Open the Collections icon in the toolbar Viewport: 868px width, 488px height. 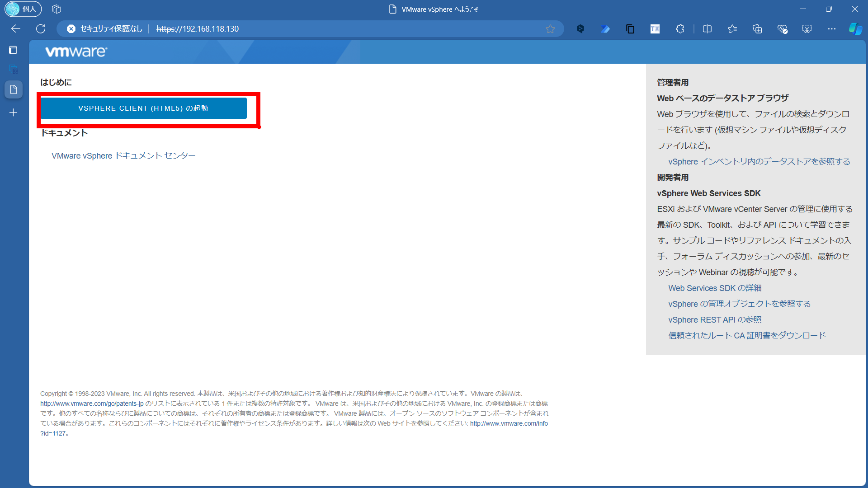click(x=757, y=29)
